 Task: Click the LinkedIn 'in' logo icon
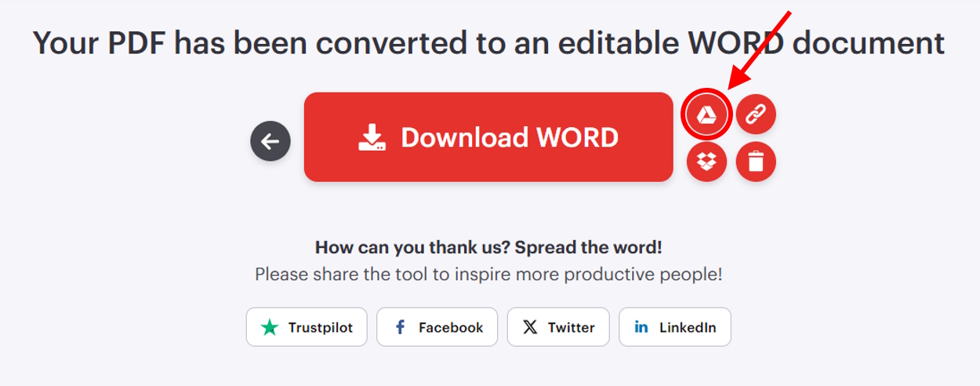(641, 327)
